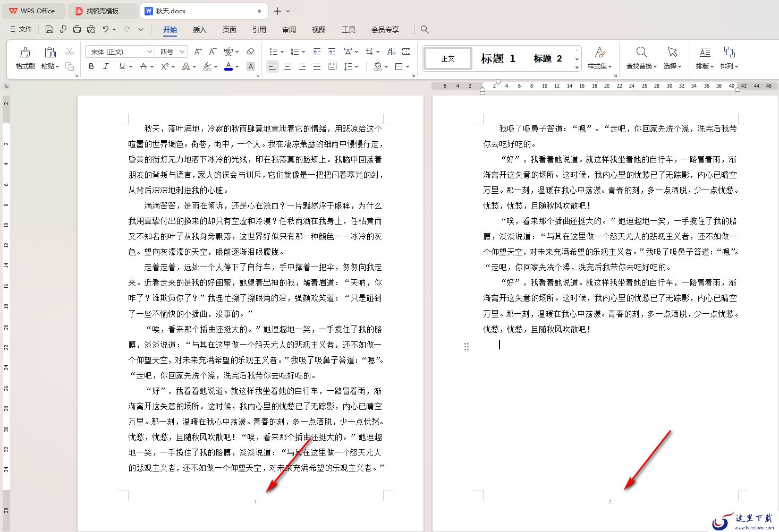Click the Redo arrow icon

point(127,30)
